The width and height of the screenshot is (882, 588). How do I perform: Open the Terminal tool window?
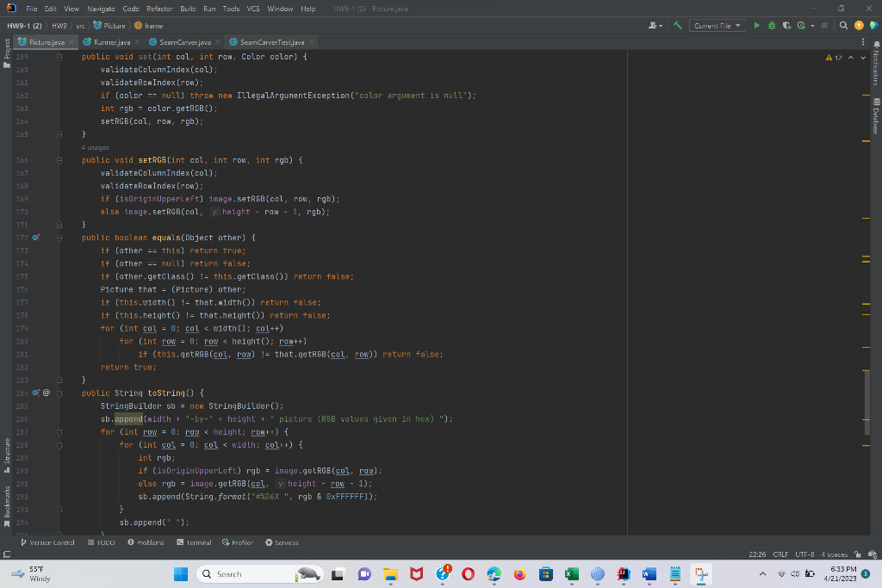point(194,542)
